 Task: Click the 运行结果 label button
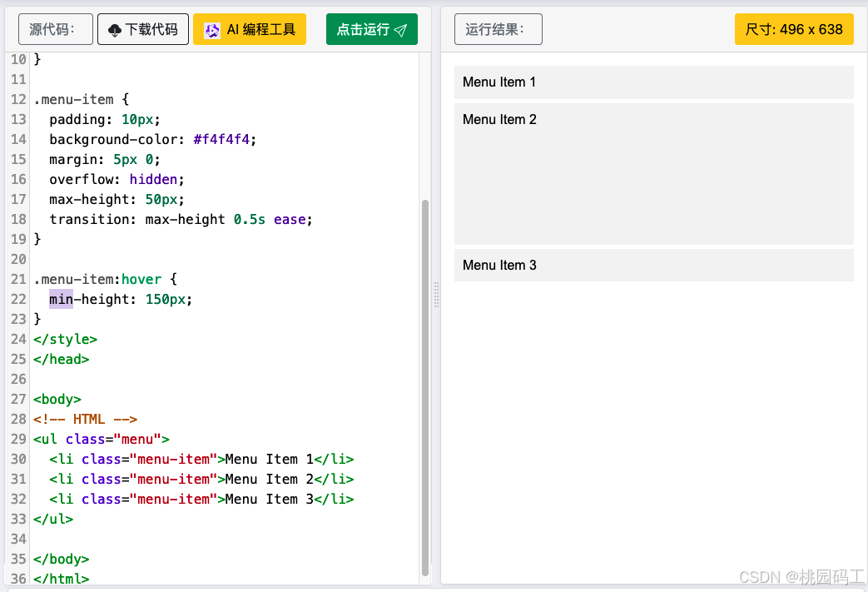click(x=498, y=29)
